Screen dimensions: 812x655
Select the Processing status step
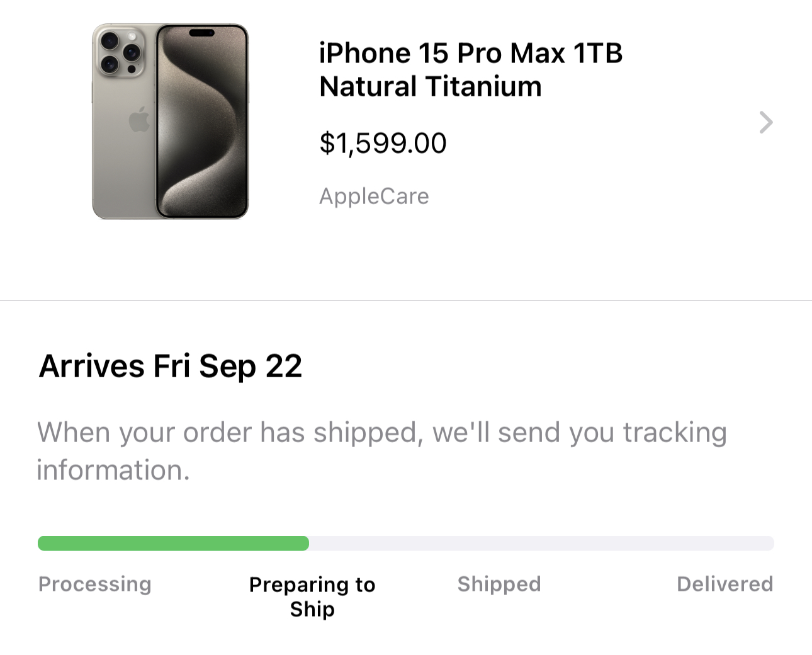pos(95,584)
